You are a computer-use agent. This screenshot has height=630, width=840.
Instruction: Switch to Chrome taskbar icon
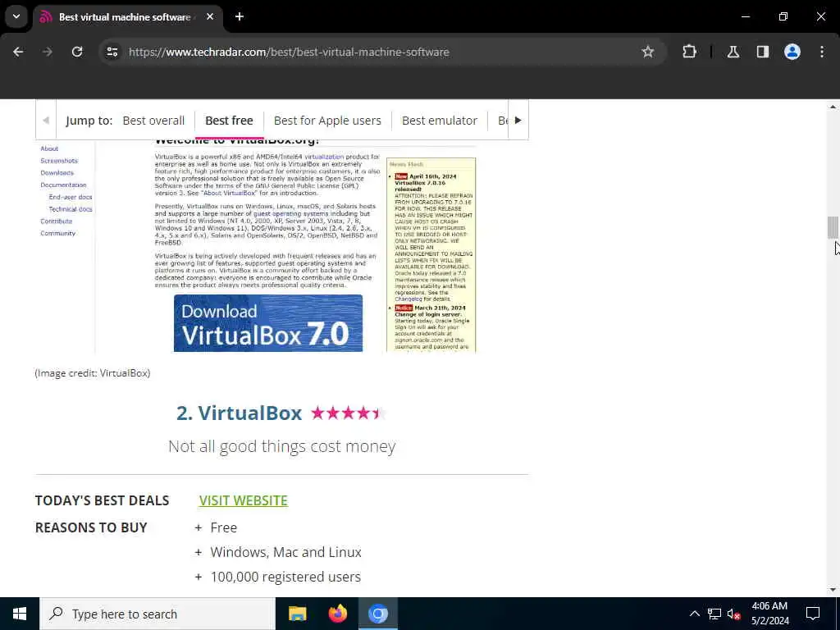coord(377,614)
